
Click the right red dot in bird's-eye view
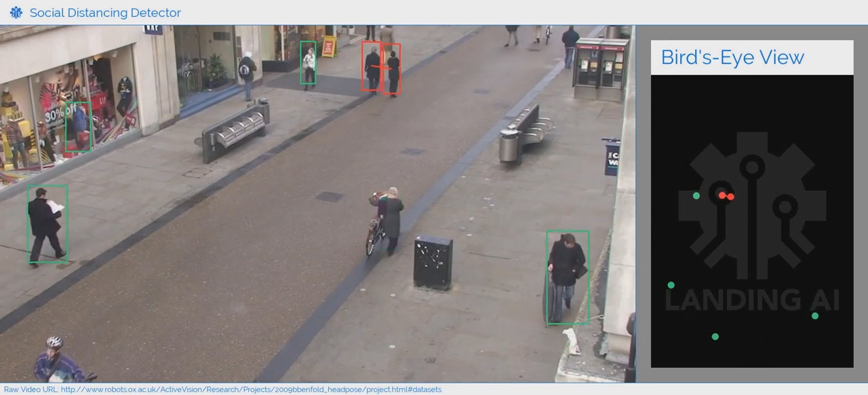pyautogui.click(x=730, y=197)
